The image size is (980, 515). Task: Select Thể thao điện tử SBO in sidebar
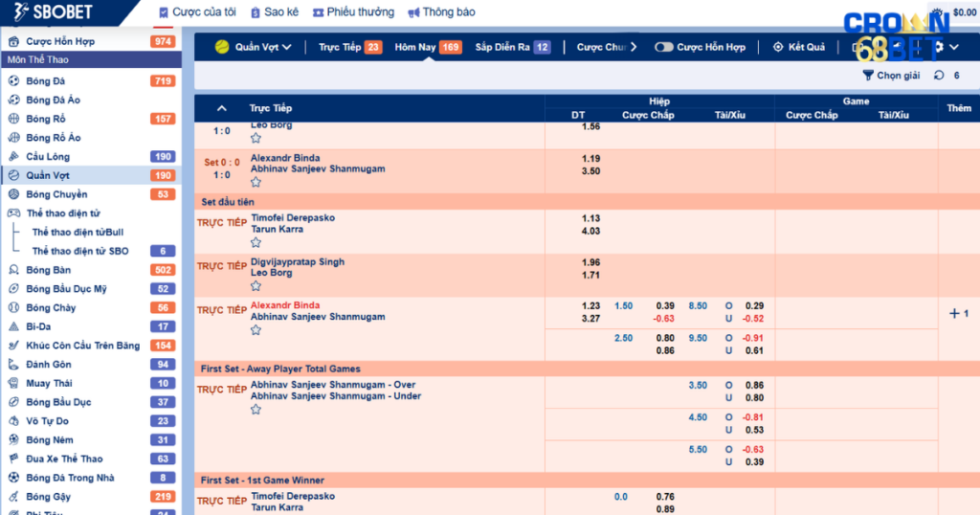point(80,251)
